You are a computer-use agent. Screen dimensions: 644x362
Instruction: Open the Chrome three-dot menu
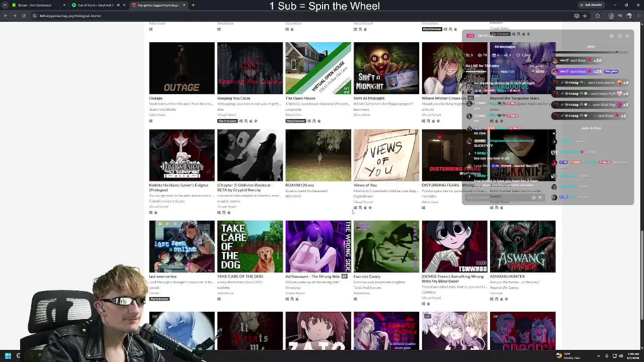638,16
